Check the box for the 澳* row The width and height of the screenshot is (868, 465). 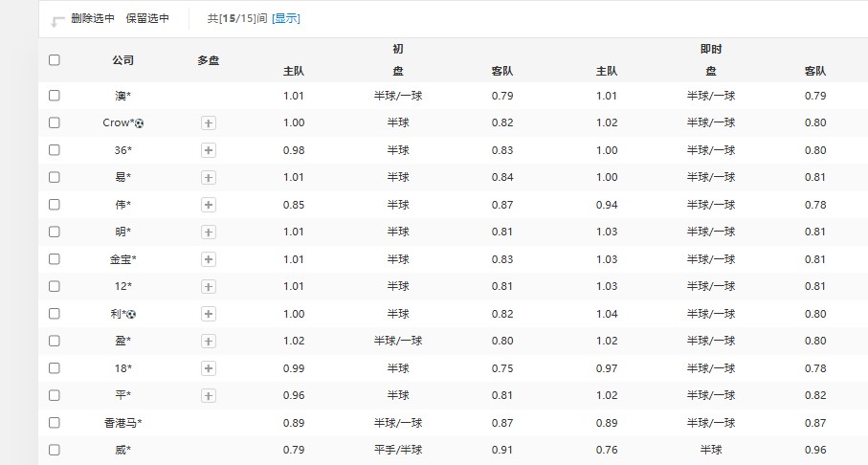click(55, 96)
